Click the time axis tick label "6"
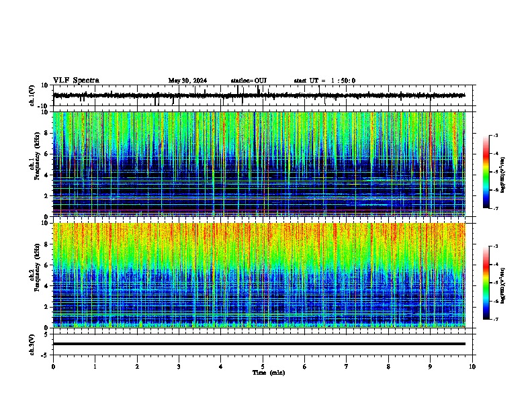This screenshot has width=532, height=411. [x=305, y=367]
